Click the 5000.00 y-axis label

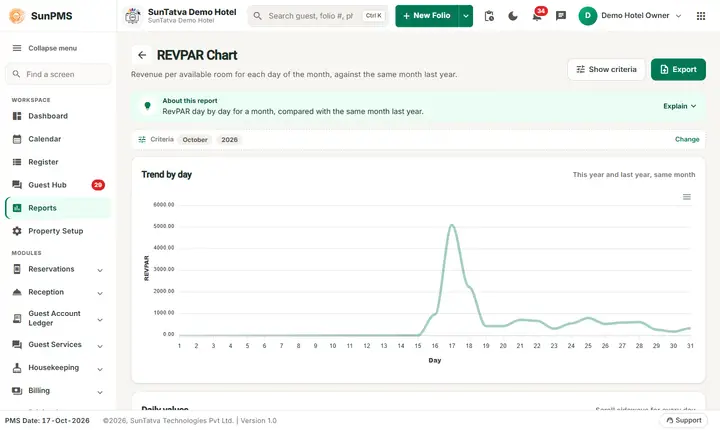point(163,226)
